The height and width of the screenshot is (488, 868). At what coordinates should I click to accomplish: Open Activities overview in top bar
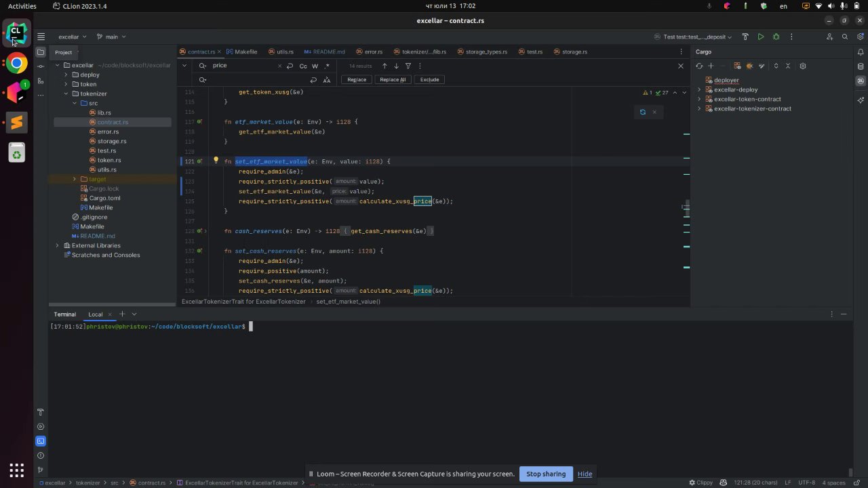pos(22,6)
